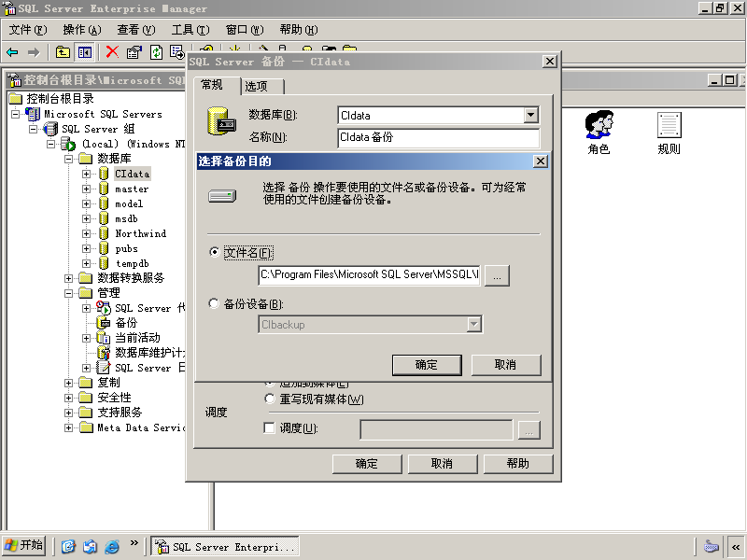Image resolution: width=747 pixels, height=560 pixels.
Task: Click the red Delete toolbar icon
Action: 112,52
